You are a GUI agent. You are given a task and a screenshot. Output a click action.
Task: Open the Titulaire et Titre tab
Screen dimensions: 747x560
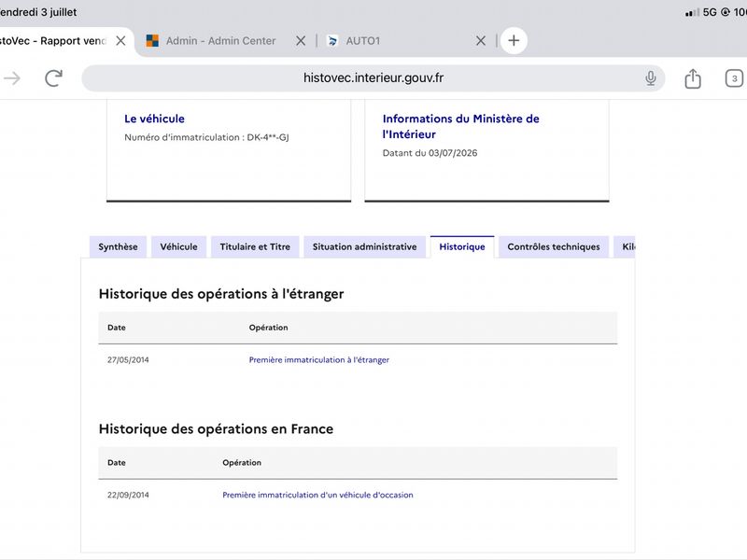[x=255, y=246]
